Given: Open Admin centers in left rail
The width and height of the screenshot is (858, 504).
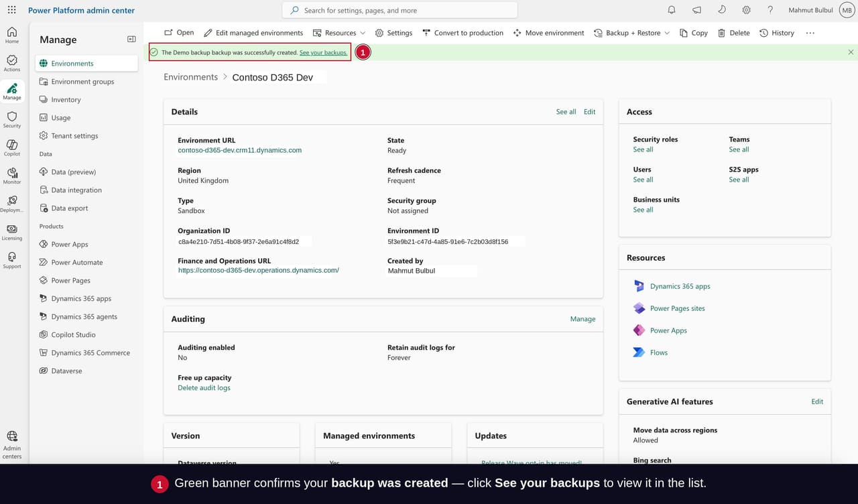Looking at the screenshot, I should [12, 444].
